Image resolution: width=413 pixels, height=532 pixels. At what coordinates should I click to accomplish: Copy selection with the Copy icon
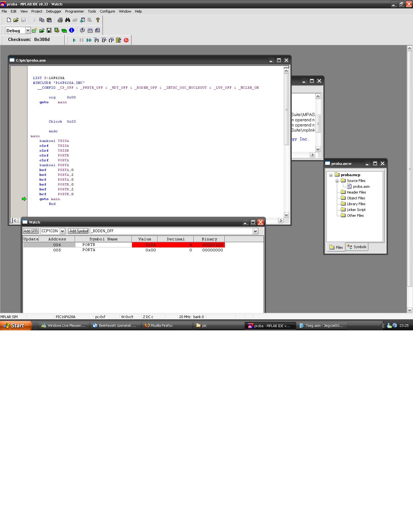(x=42, y=20)
